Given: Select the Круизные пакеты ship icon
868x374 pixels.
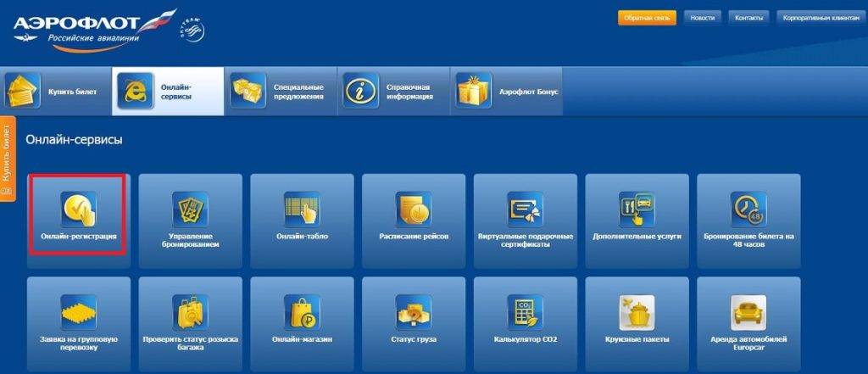Looking at the screenshot, I should point(637,312).
